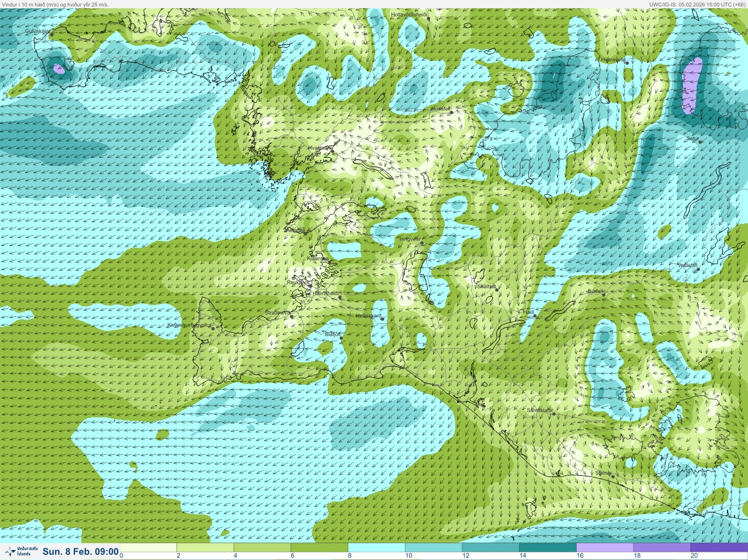
Task: Click the Kjalarnes station label
Action: (318, 258)
